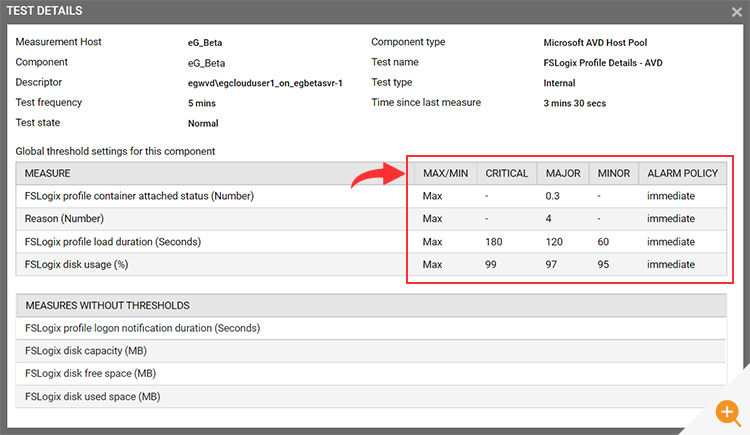Click the MAJOR column header

[x=563, y=173]
